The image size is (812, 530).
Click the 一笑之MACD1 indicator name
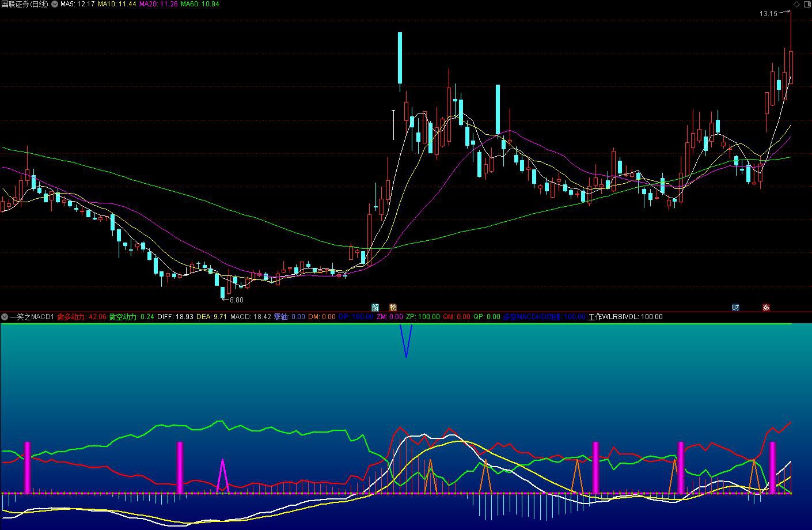click(x=32, y=317)
